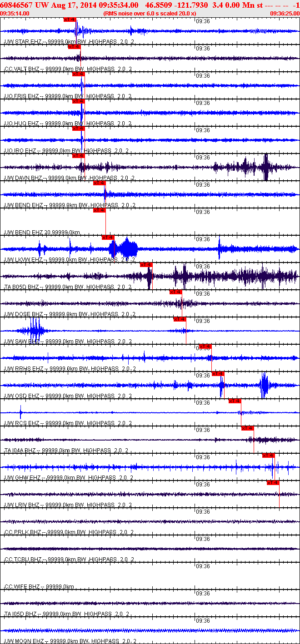This screenshot has width=300, height=644.
Task: Click the event ID 60846567 in the header
Action: (x=16, y=5)
